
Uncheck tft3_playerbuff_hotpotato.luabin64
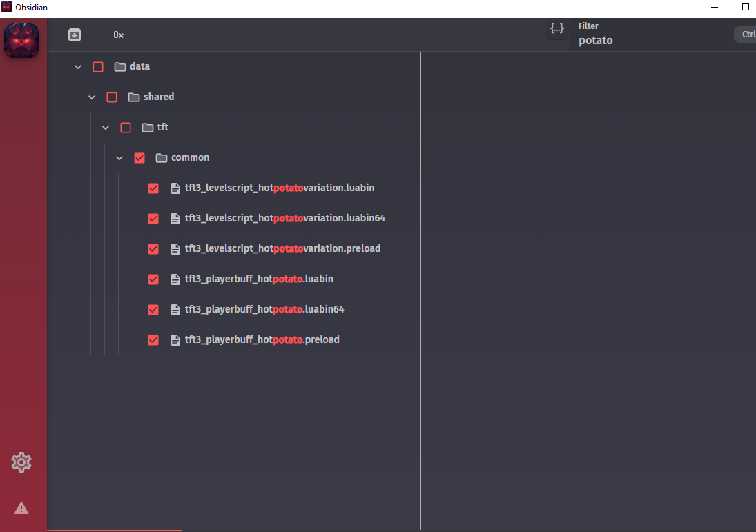coord(153,309)
